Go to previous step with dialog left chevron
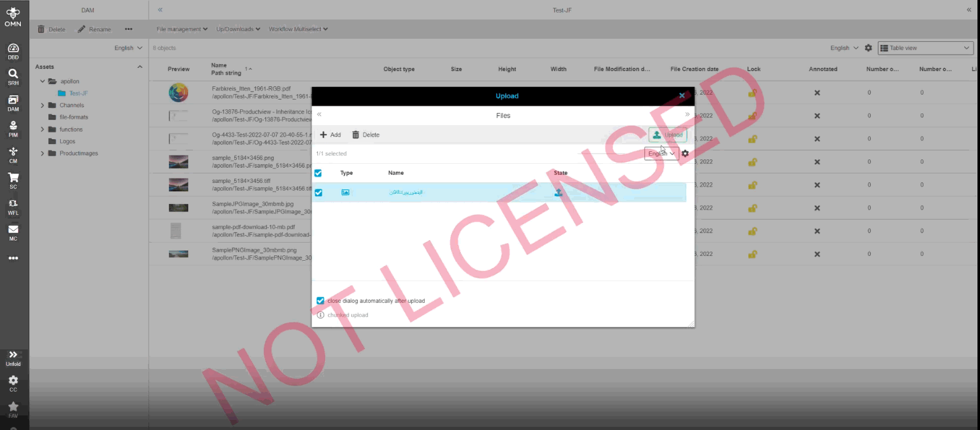This screenshot has height=430, width=980. (x=319, y=115)
